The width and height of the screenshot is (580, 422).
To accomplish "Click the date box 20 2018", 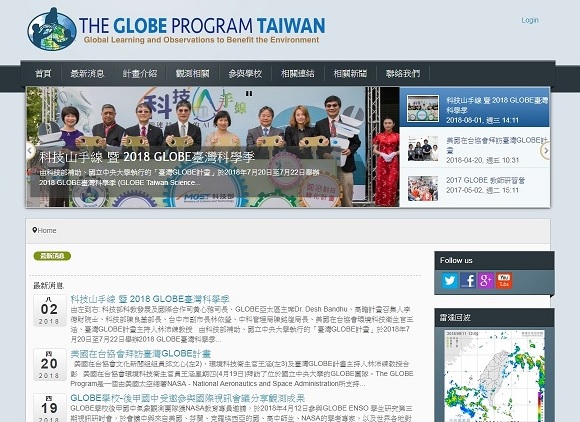I will (x=50, y=364).
